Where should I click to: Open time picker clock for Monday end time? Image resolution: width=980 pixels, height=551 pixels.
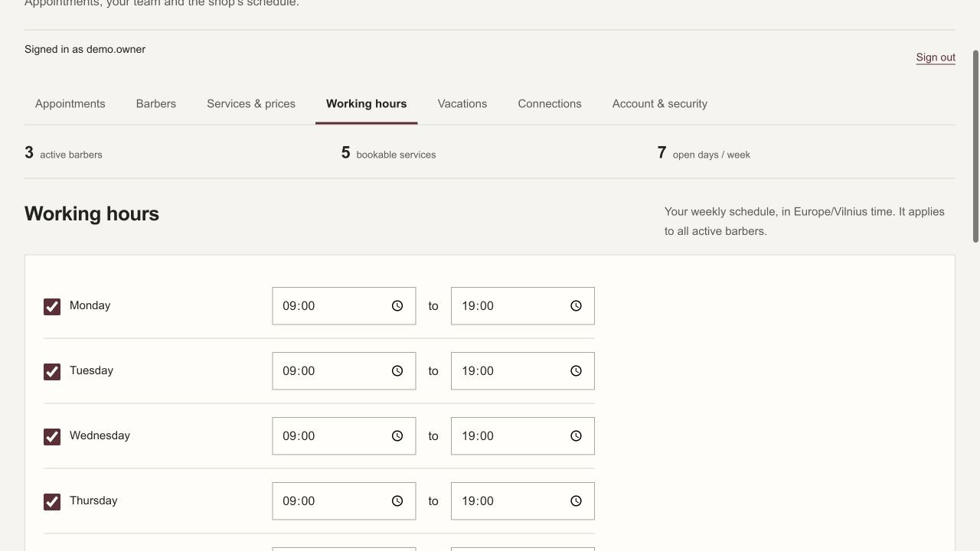pos(577,306)
